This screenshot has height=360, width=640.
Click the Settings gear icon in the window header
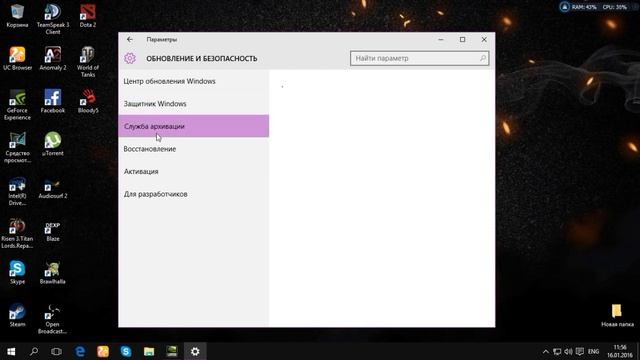pos(130,58)
